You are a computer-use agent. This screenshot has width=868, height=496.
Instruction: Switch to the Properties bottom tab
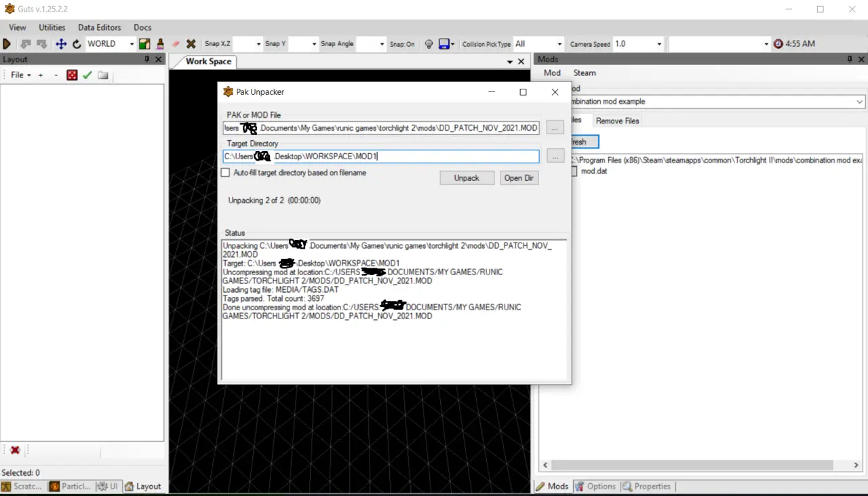tap(647, 487)
